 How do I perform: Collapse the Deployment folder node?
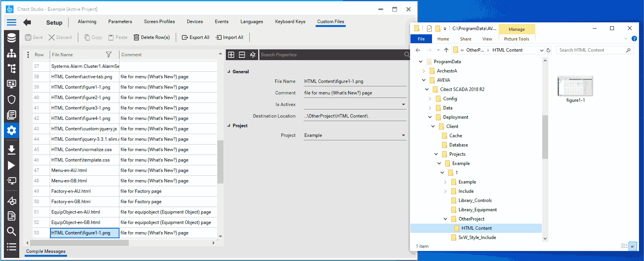(430, 117)
